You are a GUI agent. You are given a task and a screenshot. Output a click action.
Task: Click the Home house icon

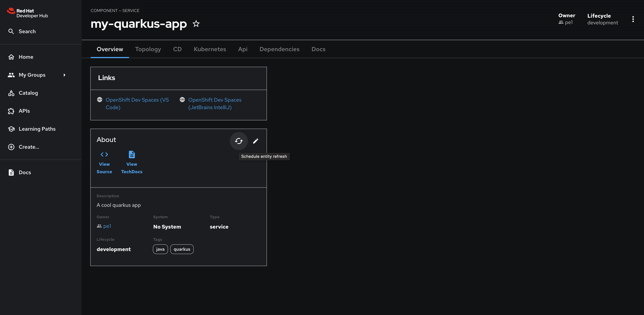coord(11,57)
